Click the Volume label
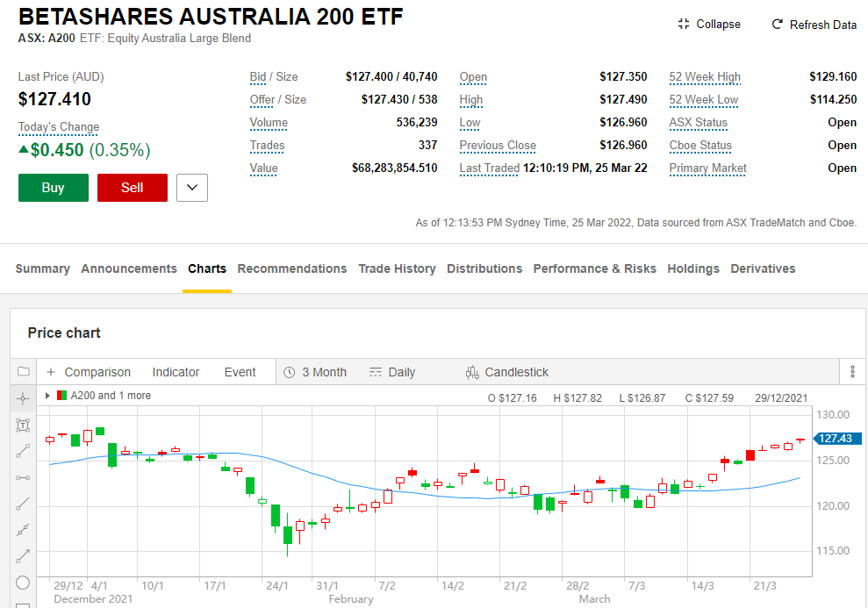This screenshot has height=608, width=868. 269,122
